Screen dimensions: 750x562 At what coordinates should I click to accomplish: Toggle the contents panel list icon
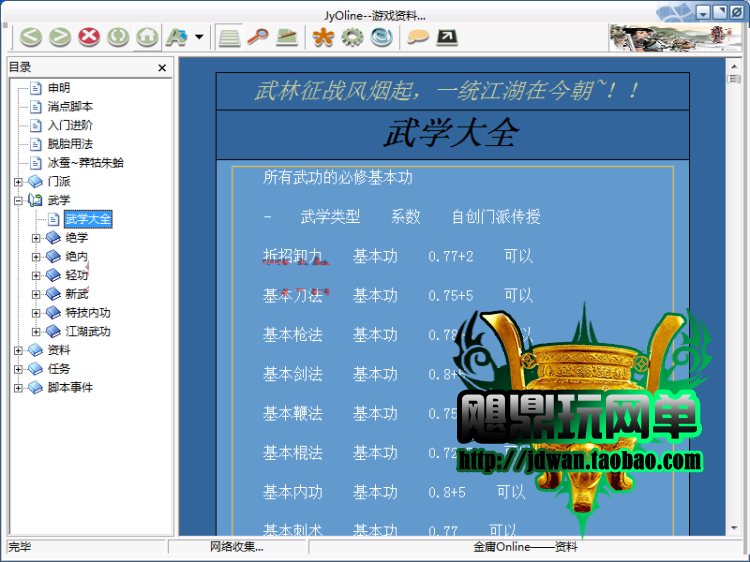229,37
